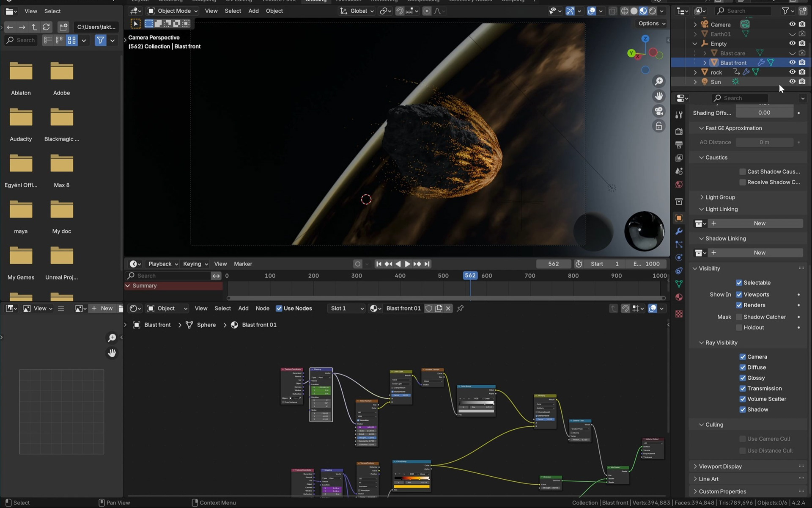Open the World properties tab
Image resolution: width=812 pixels, height=508 pixels.
(679, 184)
